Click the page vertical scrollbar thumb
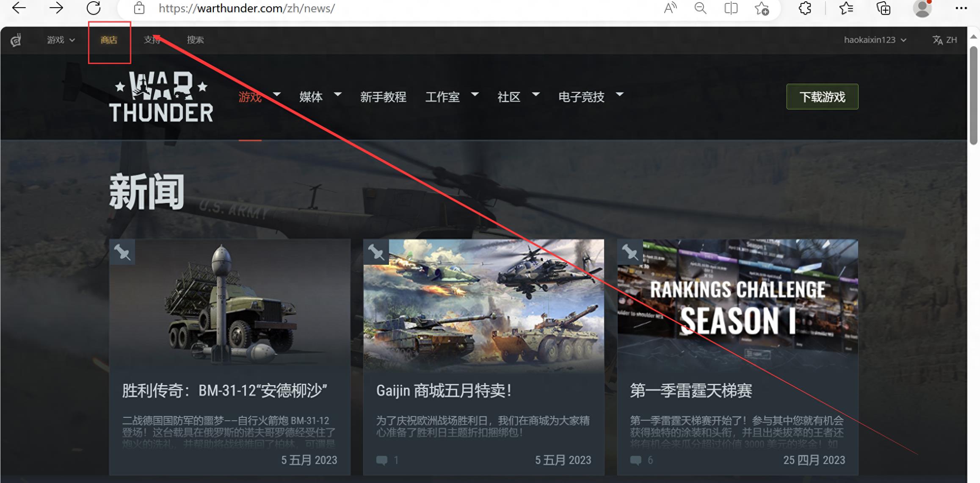This screenshot has height=483, width=980. click(974, 95)
